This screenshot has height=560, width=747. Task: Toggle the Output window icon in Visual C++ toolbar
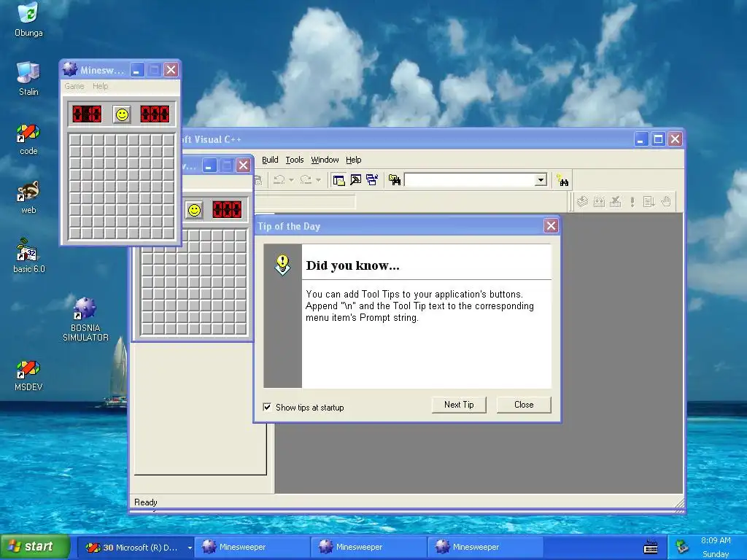(355, 180)
